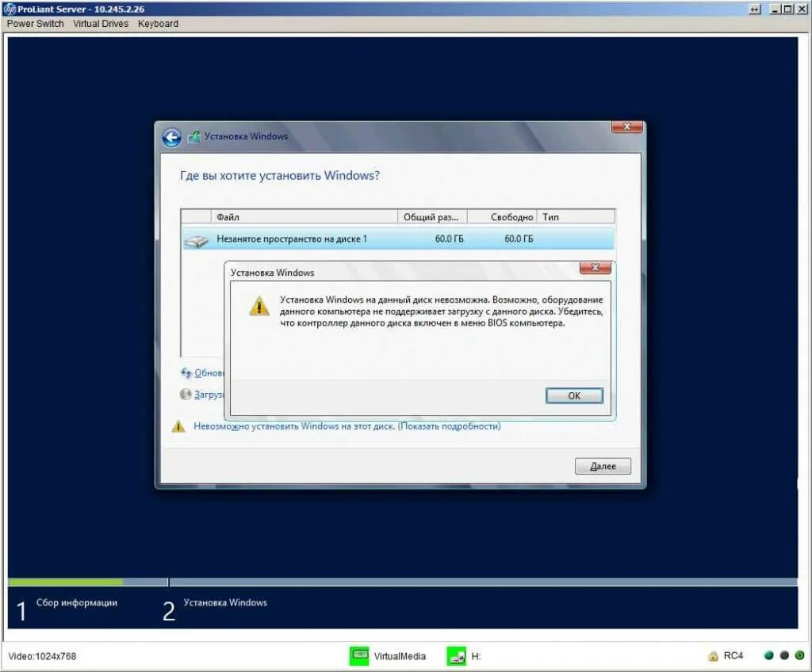The height and width of the screenshot is (672, 812).
Task: Click the last green power LED
Action: click(799, 655)
